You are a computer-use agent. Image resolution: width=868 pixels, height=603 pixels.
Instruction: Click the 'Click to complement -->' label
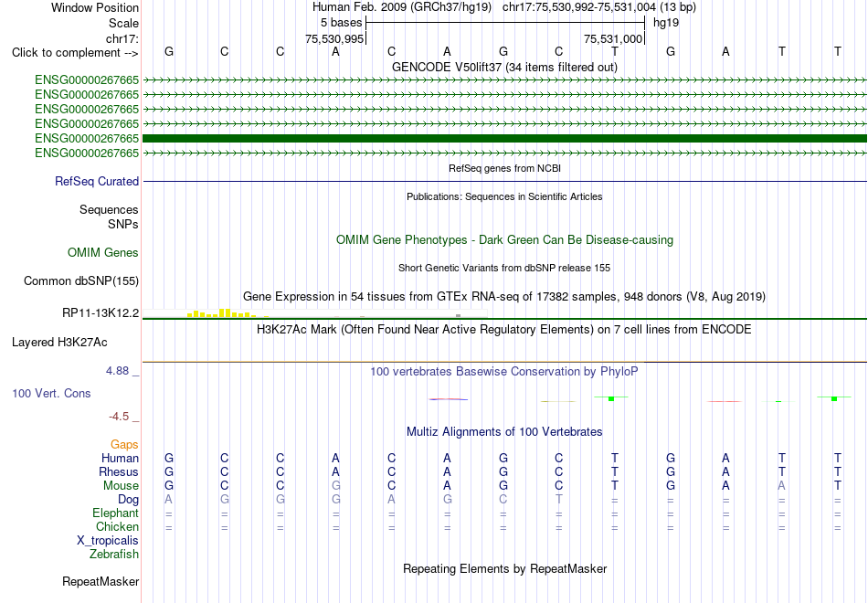tap(75, 53)
